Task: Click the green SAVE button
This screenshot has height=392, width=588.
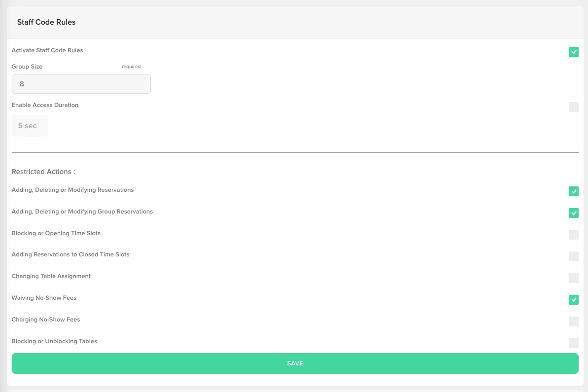Action: (295, 363)
